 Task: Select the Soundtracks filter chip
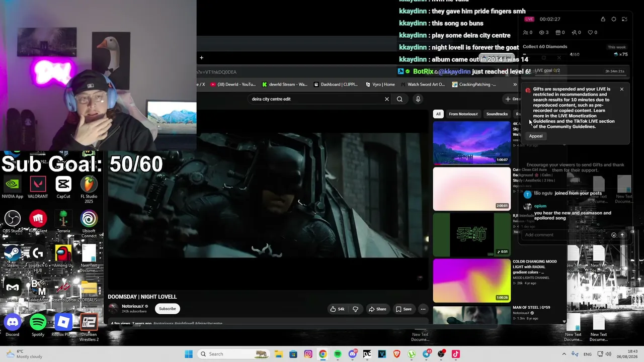click(x=497, y=114)
